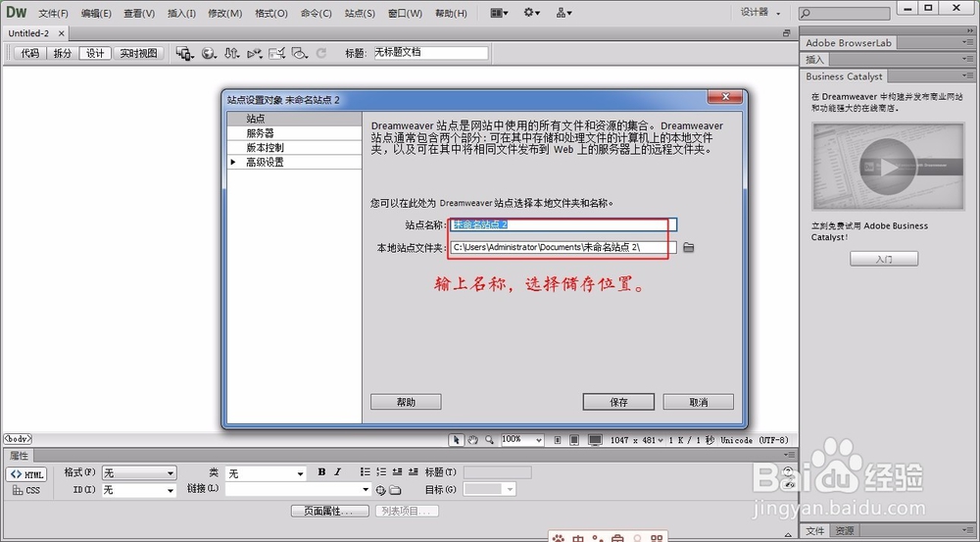Select the Zoom magnifier tool
The width and height of the screenshot is (980, 542).
click(489, 440)
